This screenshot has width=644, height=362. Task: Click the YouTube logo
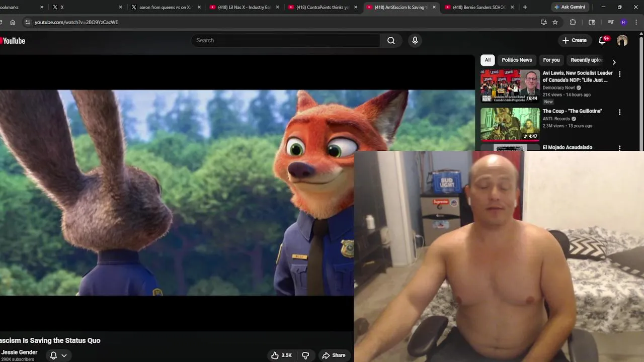(x=13, y=41)
